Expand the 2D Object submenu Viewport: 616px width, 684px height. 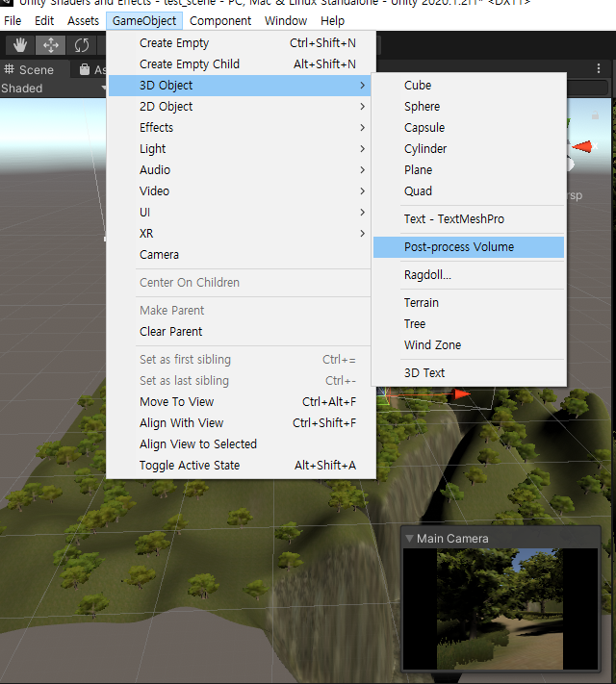[x=240, y=107]
